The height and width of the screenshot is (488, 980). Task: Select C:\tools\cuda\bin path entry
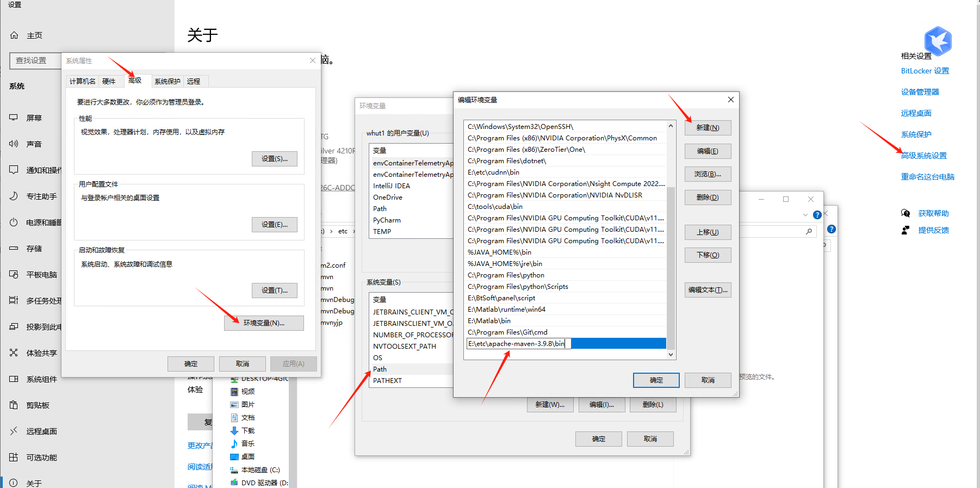[566, 207]
